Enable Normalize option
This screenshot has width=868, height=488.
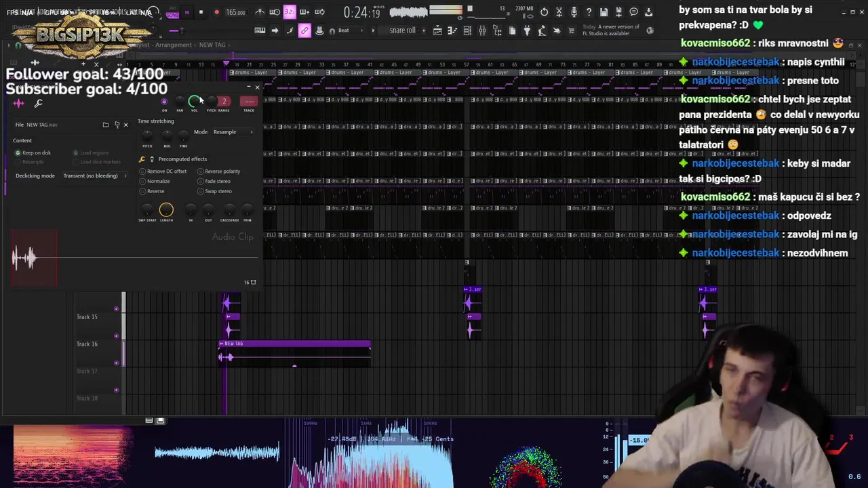click(155, 181)
